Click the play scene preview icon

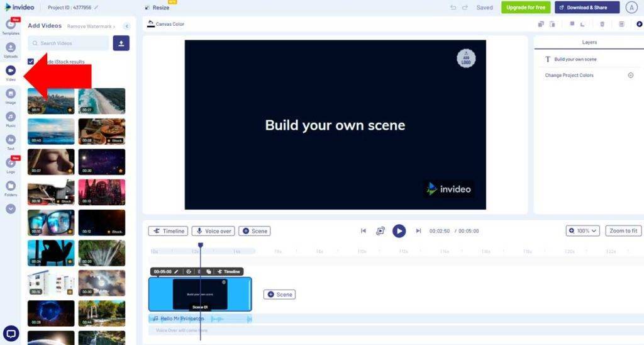click(x=380, y=231)
